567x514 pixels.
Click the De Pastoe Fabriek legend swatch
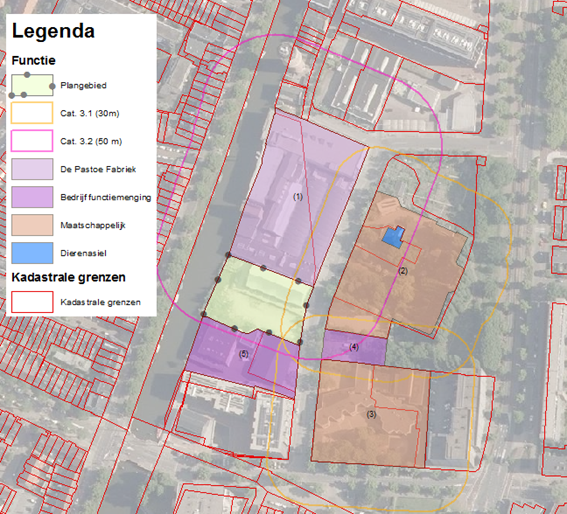32,169
